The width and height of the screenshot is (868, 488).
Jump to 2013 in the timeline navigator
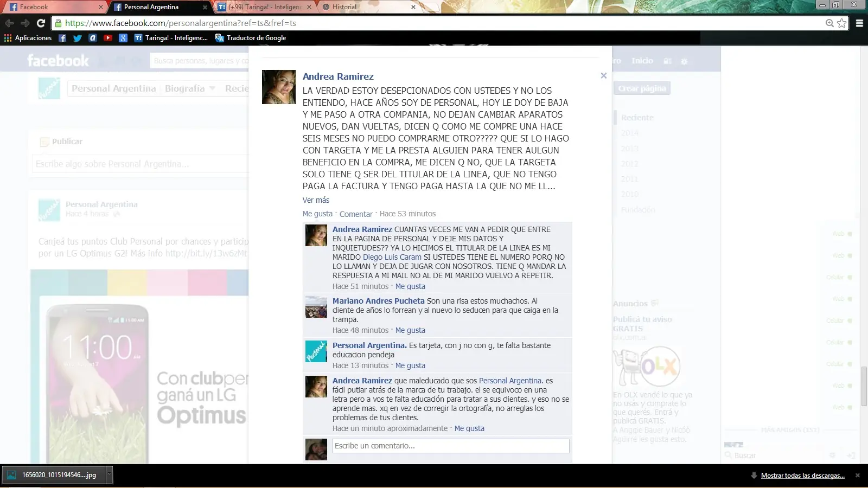(x=630, y=149)
